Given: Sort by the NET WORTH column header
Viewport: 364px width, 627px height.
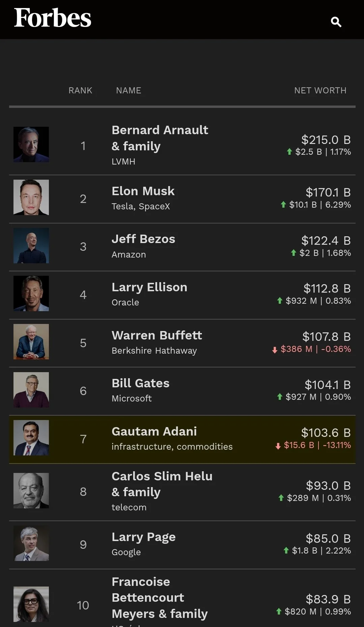Looking at the screenshot, I should pyautogui.click(x=320, y=90).
